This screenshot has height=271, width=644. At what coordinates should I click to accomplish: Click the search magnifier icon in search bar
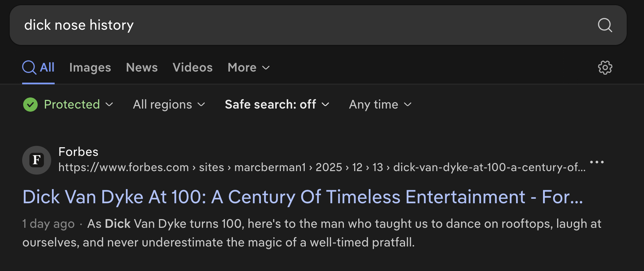(x=605, y=25)
